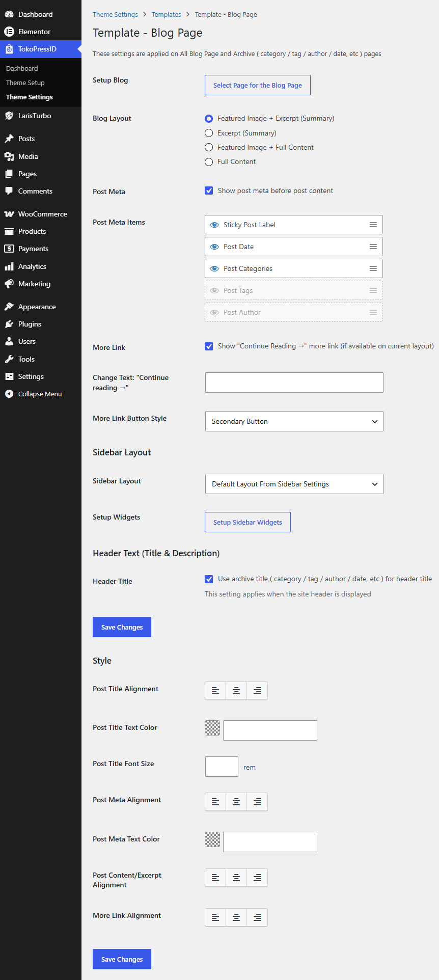This screenshot has width=439, height=980.
Task: Open Theme Setup submenu item
Action: click(25, 83)
